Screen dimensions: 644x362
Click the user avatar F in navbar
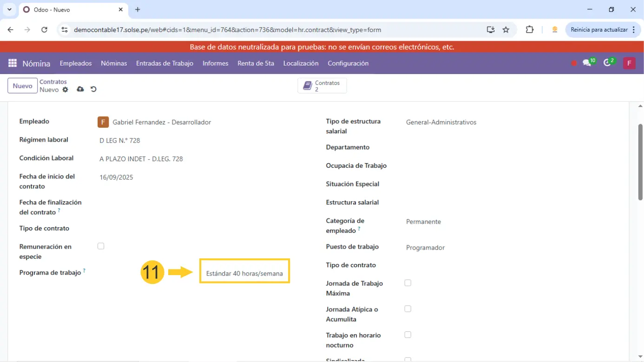click(629, 63)
